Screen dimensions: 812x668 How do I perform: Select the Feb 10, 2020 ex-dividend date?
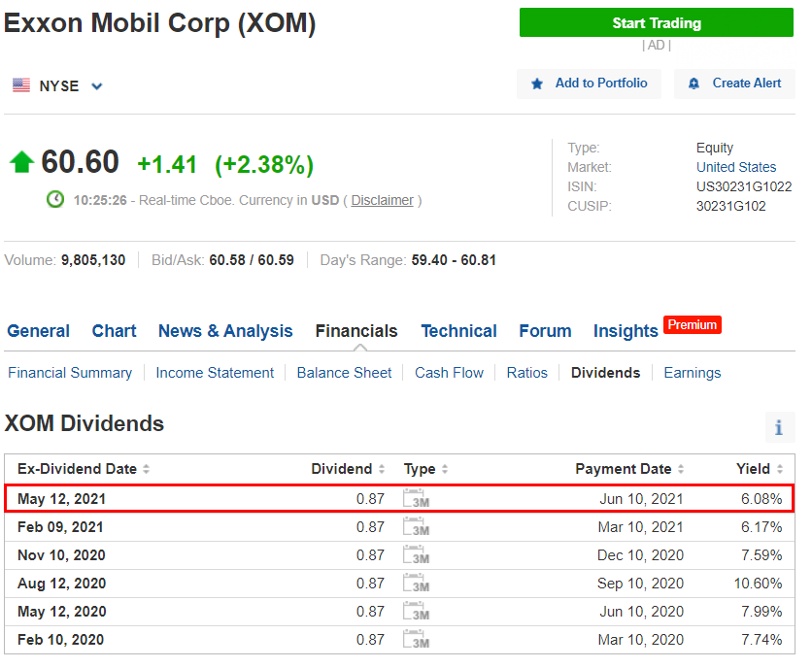[60, 640]
